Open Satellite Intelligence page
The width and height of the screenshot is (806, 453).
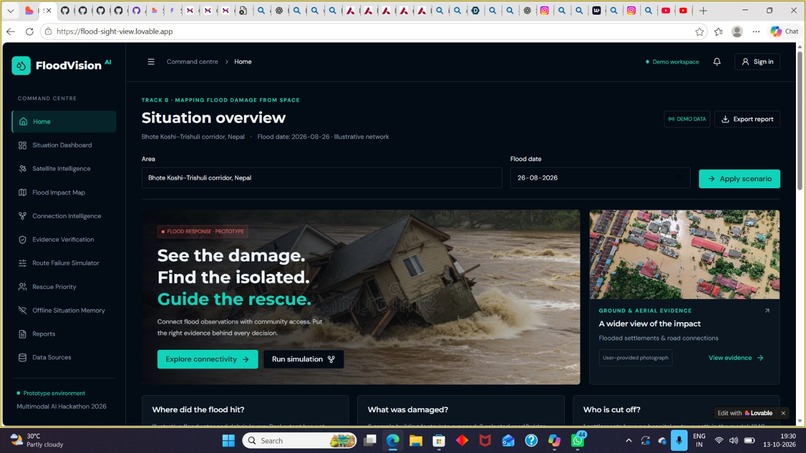click(64, 169)
